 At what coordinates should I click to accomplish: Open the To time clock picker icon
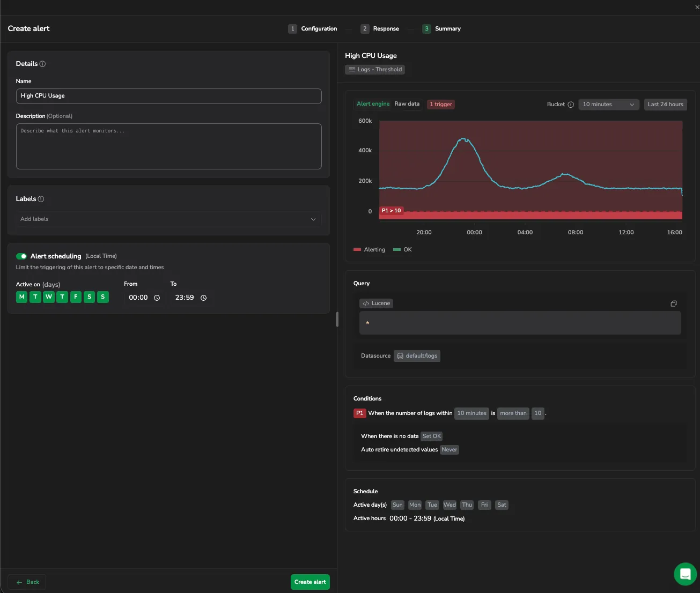pos(204,298)
